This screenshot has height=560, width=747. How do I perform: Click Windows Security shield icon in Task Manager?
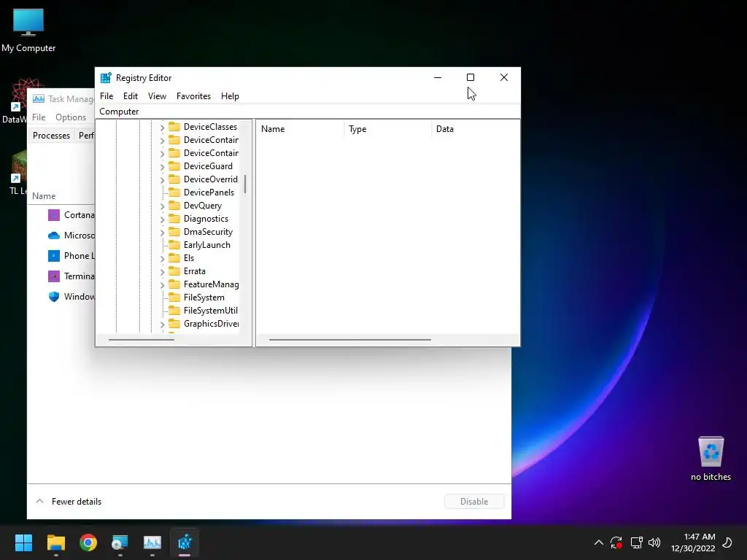pyautogui.click(x=54, y=297)
